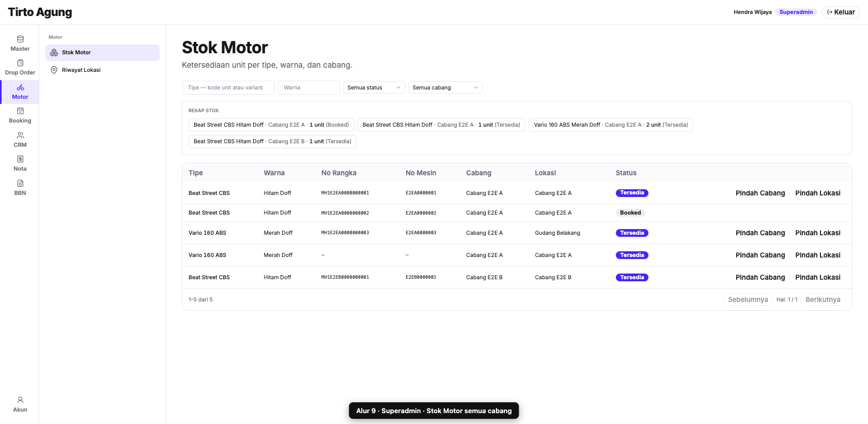Click the Riwayat Lokasi pin icon
Image resolution: width=868 pixels, height=424 pixels.
coord(54,70)
